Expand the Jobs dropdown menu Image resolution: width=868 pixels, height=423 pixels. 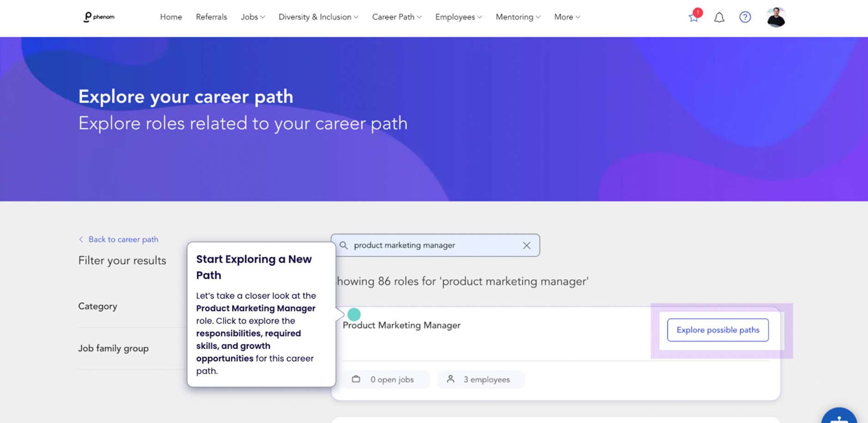click(253, 17)
